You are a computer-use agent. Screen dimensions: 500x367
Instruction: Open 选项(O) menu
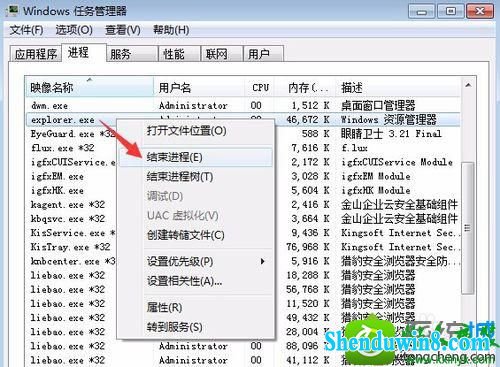tap(74, 30)
